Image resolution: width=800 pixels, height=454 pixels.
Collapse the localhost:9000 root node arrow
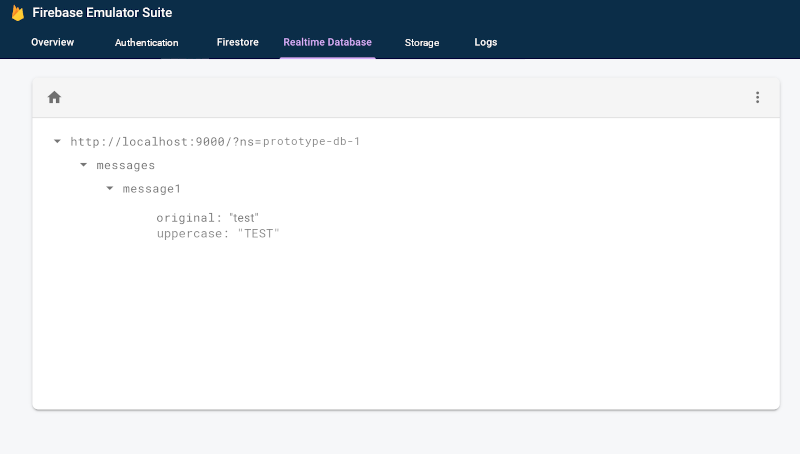point(58,142)
